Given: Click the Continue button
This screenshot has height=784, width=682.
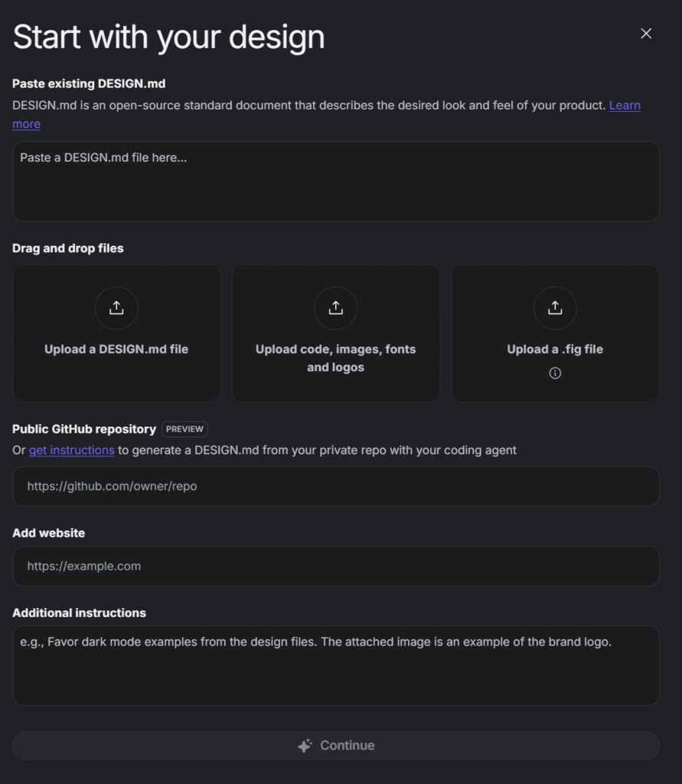Looking at the screenshot, I should coord(336,746).
